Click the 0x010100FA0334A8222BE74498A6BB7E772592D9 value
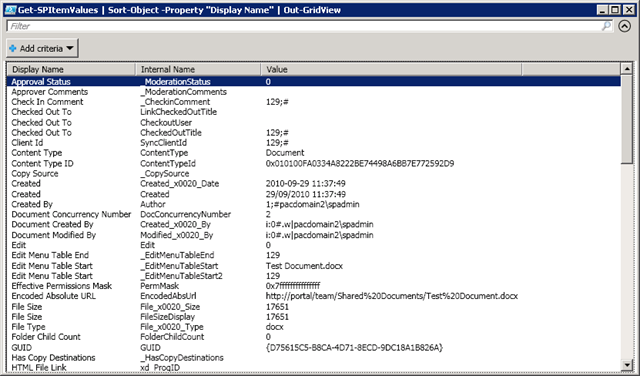Screen dimensions: 640x376 [360, 163]
